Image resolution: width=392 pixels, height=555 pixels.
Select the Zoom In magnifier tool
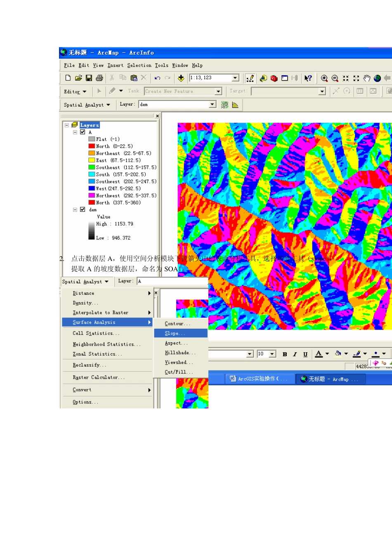click(324, 78)
